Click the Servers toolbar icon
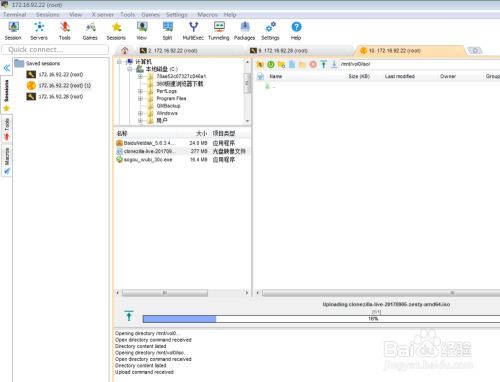Image resolution: width=500 pixels, height=382 pixels. tap(39, 31)
